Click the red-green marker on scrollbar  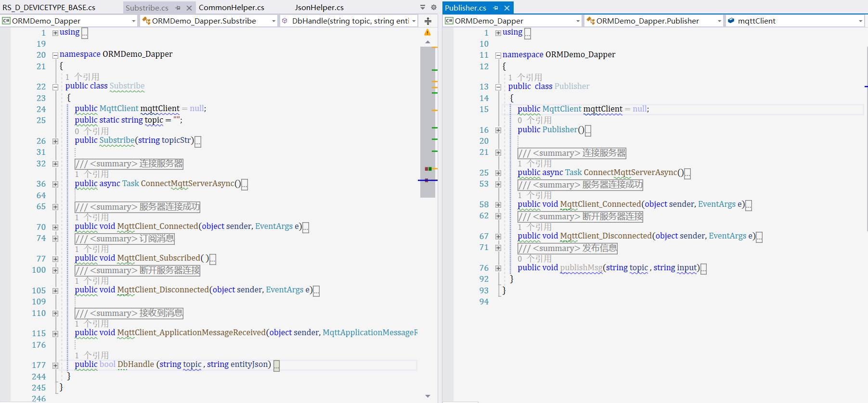tap(428, 169)
